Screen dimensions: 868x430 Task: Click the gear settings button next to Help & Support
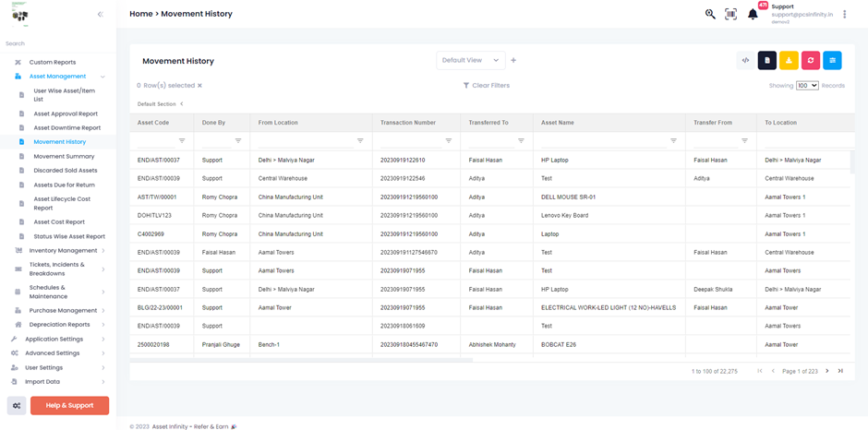(x=17, y=406)
